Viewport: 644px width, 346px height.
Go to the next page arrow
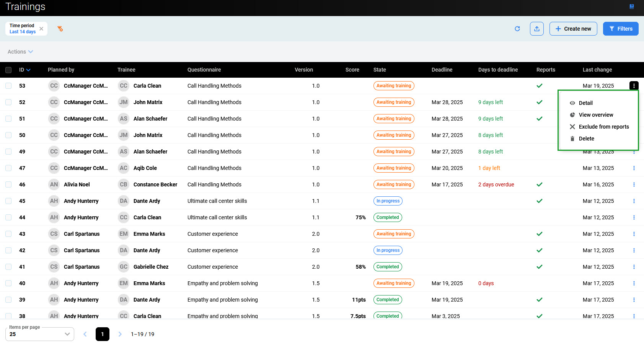120,334
